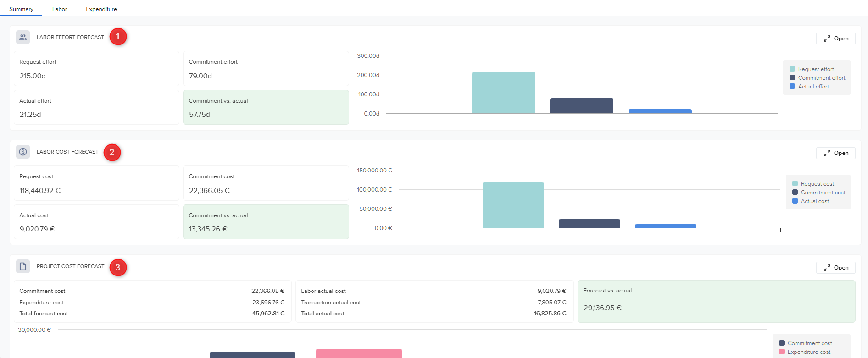
Task: Switch to the Expenditure tab
Action: [101, 9]
